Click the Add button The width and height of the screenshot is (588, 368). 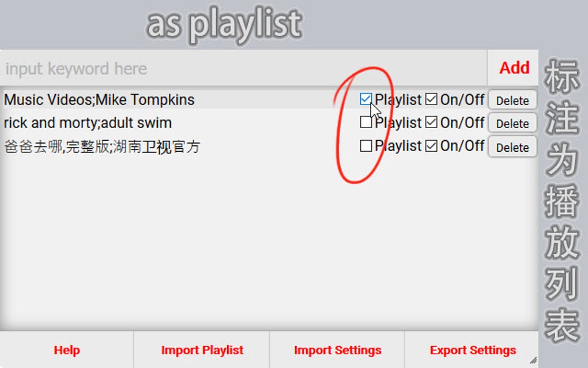pyautogui.click(x=512, y=68)
